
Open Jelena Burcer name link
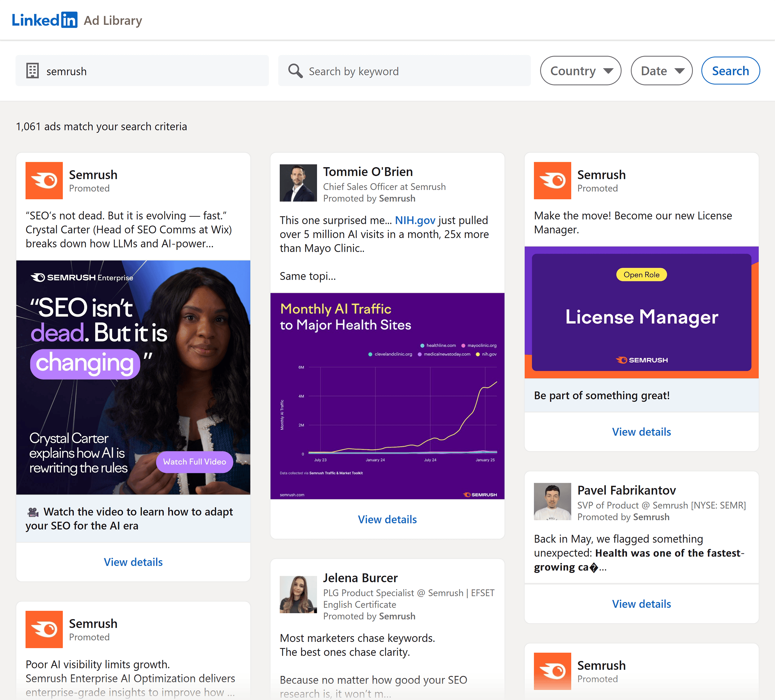(360, 578)
